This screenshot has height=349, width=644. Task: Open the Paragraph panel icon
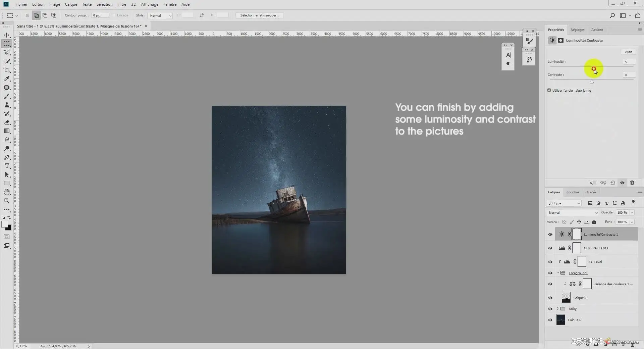tap(508, 64)
